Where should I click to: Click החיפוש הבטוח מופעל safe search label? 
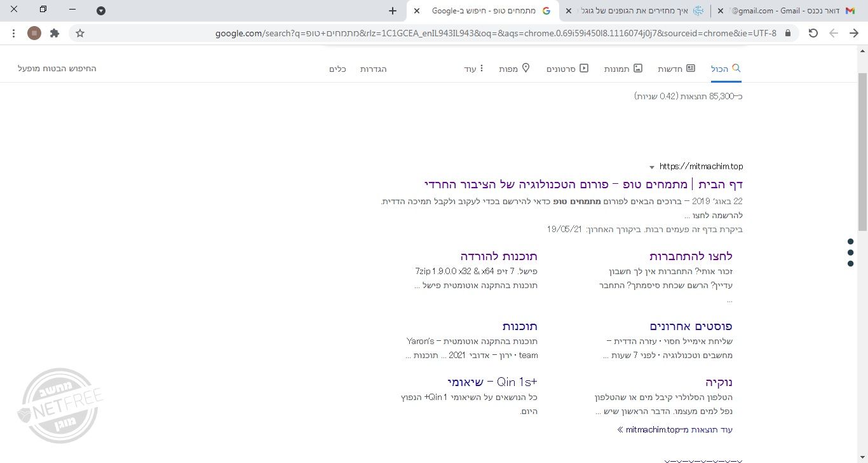coord(57,68)
